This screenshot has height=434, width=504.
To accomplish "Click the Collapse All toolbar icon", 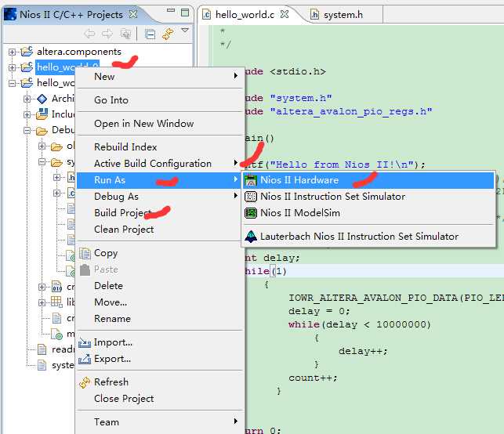I will click(x=150, y=34).
